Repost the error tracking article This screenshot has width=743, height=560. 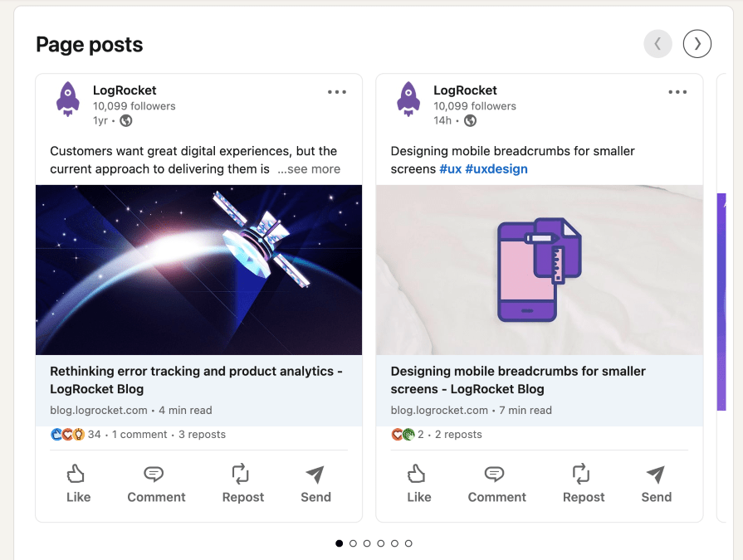coord(242,484)
